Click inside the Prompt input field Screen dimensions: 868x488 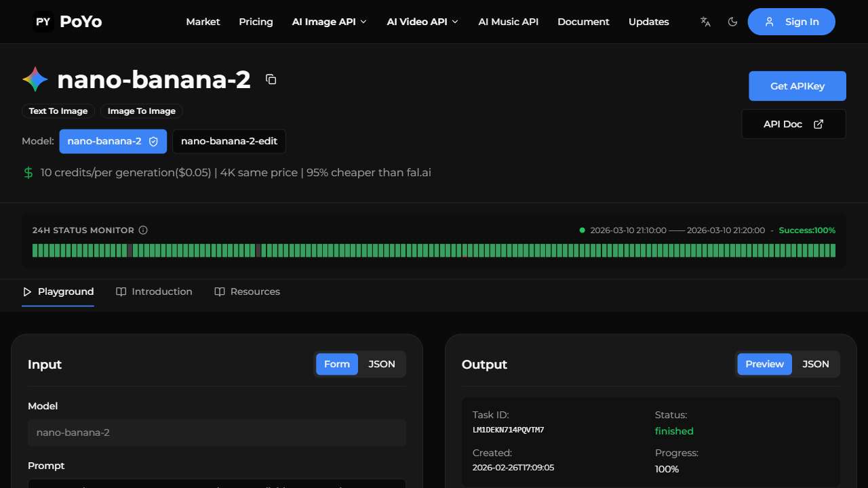[x=216, y=485]
